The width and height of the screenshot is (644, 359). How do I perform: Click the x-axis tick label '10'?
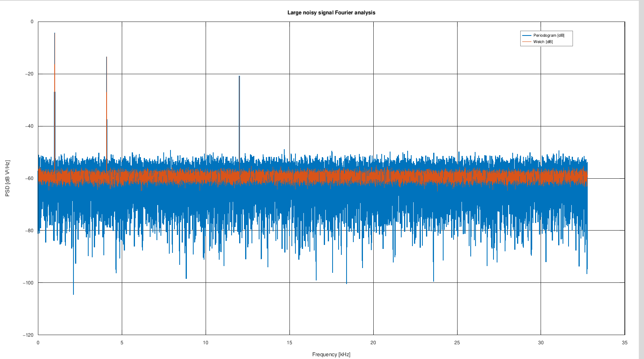tap(206, 343)
